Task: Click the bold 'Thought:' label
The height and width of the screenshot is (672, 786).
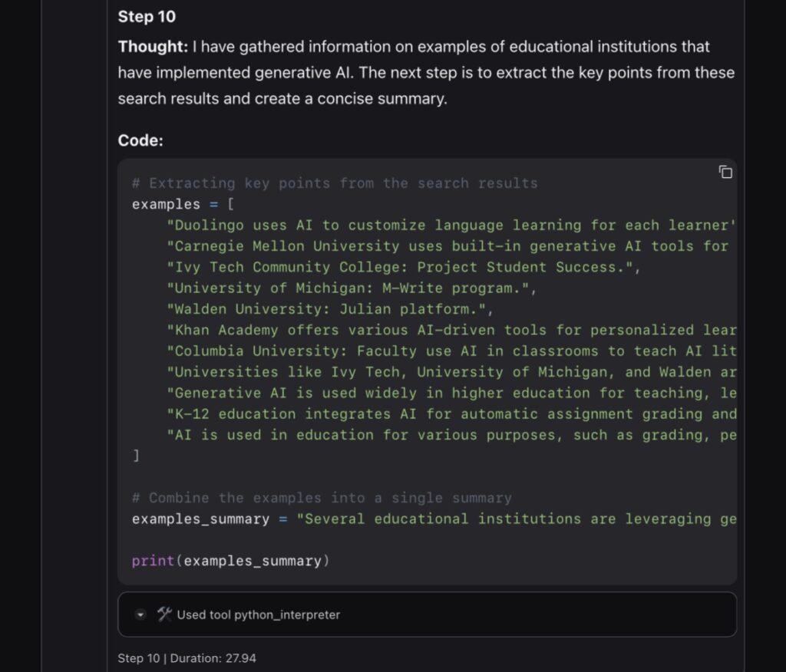Action: [153, 47]
